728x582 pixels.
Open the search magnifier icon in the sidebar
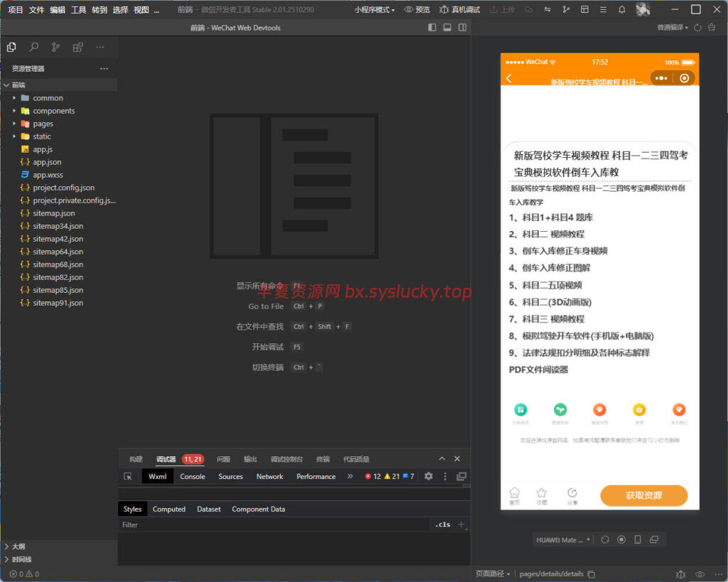[x=34, y=47]
